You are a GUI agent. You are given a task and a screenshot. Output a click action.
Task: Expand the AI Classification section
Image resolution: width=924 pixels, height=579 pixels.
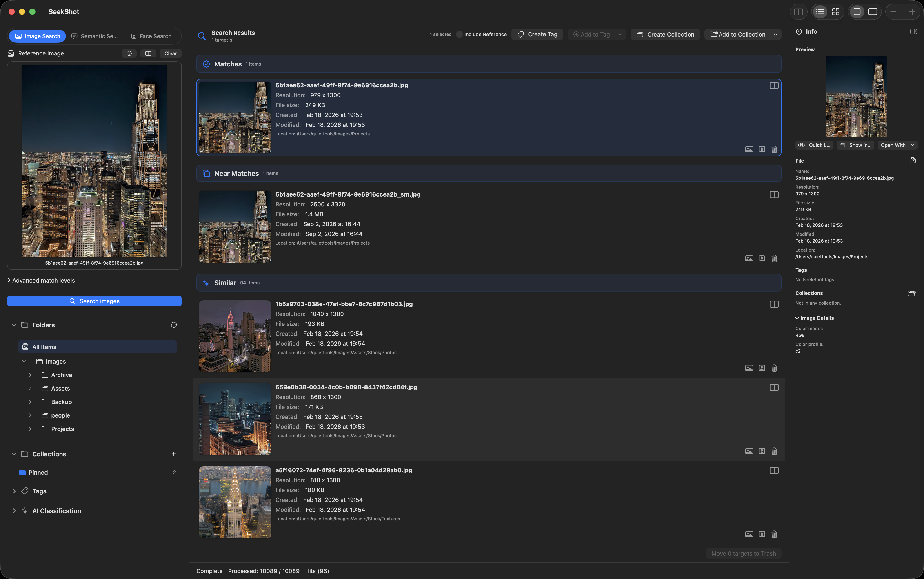(x=14, y=511)
